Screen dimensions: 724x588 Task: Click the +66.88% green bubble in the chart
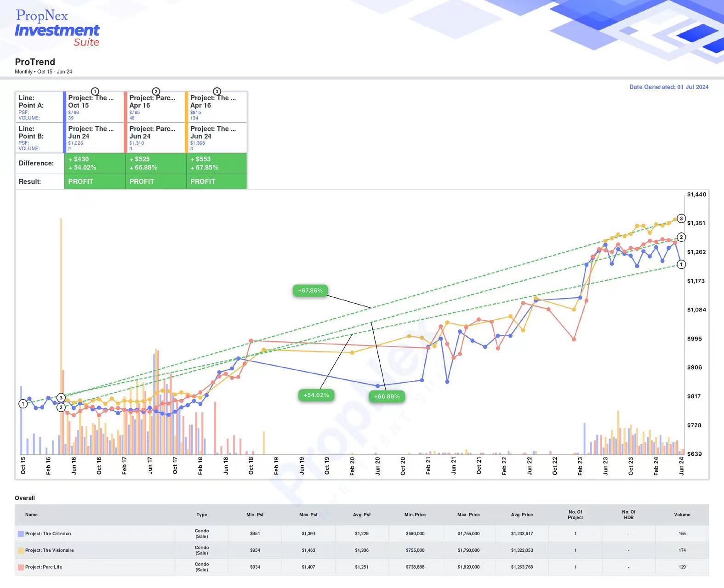pyautogui.click(x=387, y=396)
